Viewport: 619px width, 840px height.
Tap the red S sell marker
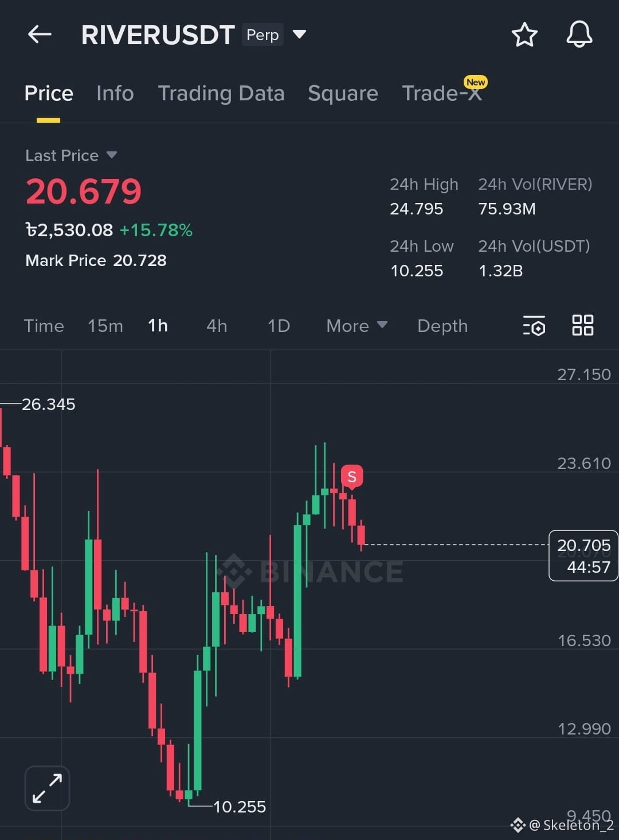point(352,476)
